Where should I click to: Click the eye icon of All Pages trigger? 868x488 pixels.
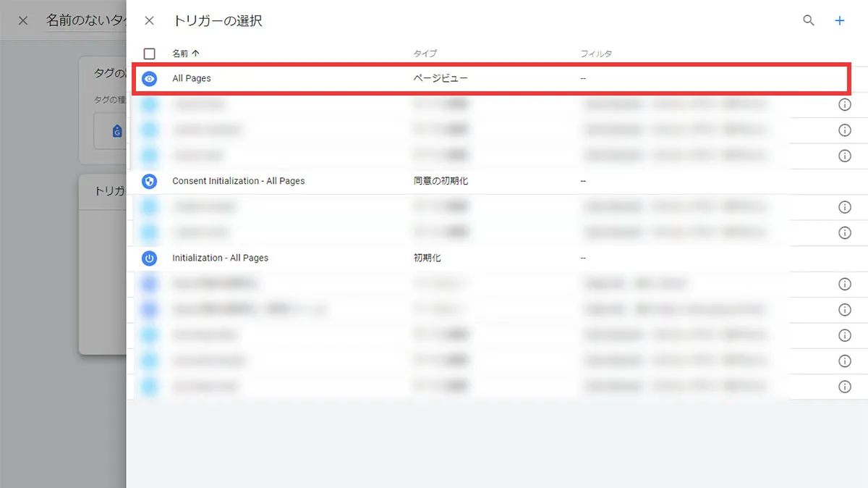point(150,79)
